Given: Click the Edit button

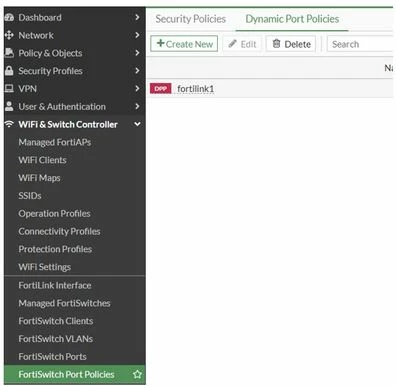Looking at the screenshot, I should [x=242, y=44].
